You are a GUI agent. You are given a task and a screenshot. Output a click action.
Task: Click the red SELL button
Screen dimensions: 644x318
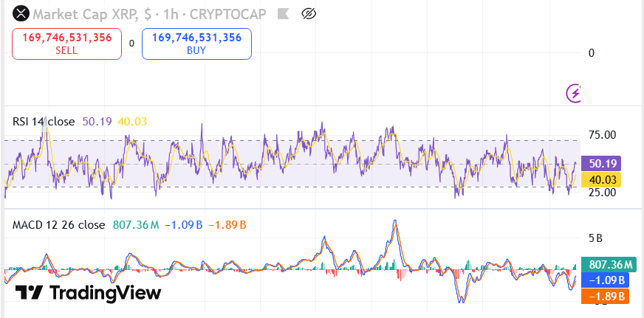pos(67,44)
